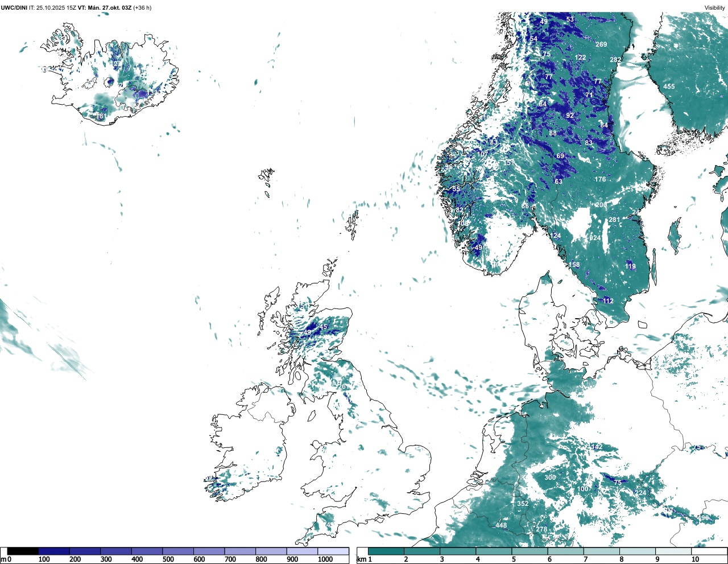Click the '26' value over northern England
This screenshot has width=728, height=564.
342,387
